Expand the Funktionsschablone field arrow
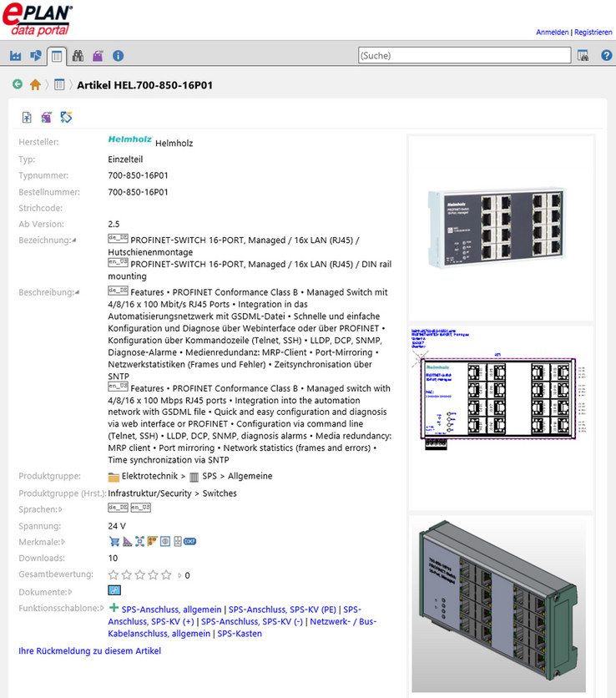This screenshot has width=616, height=698. pyautogui.click(x=102, y=608)
